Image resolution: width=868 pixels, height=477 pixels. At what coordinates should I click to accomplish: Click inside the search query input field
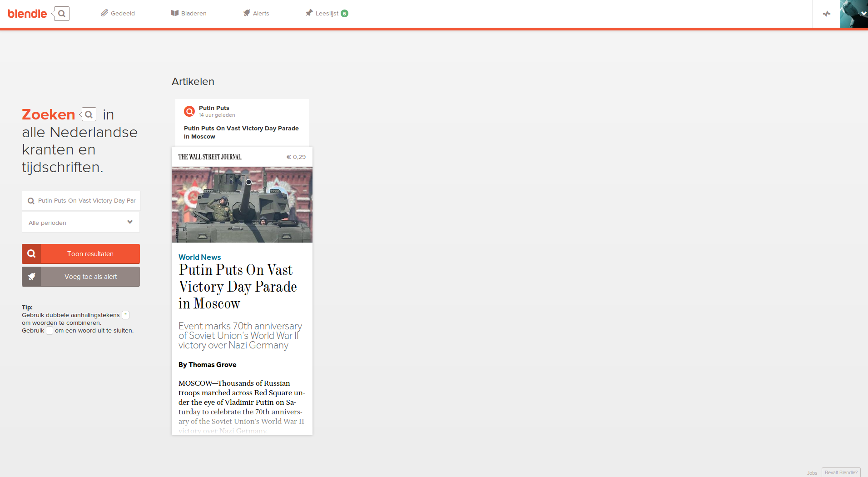pyautogui.click(x=82, y=200)
